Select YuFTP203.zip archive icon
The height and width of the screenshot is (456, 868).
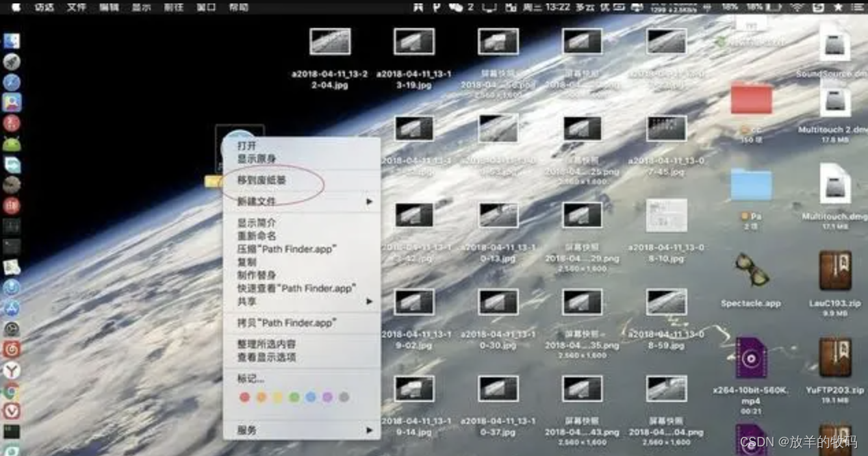coord(835,357)
